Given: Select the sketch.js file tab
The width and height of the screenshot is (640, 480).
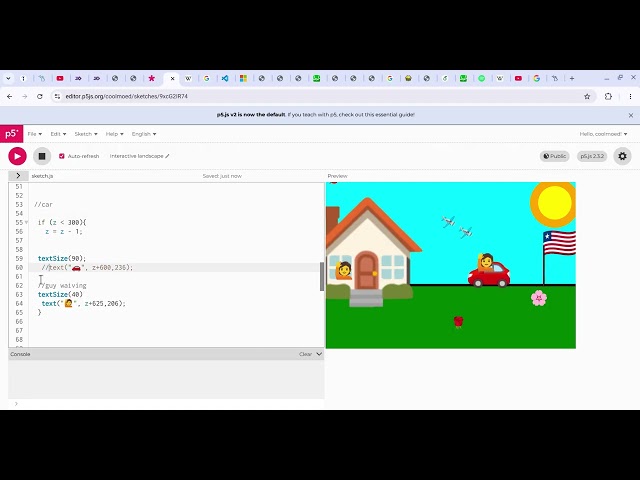Looking at the screenshot, I should (42, 176).
